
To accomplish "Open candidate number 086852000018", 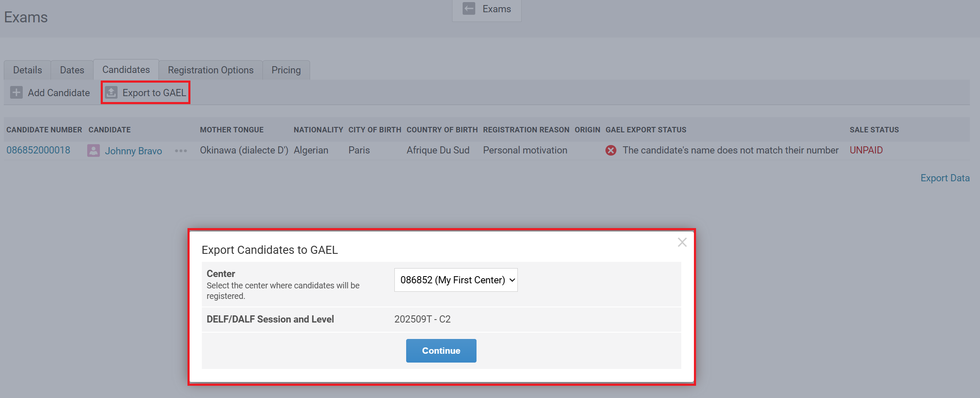I will coord(38,150).
